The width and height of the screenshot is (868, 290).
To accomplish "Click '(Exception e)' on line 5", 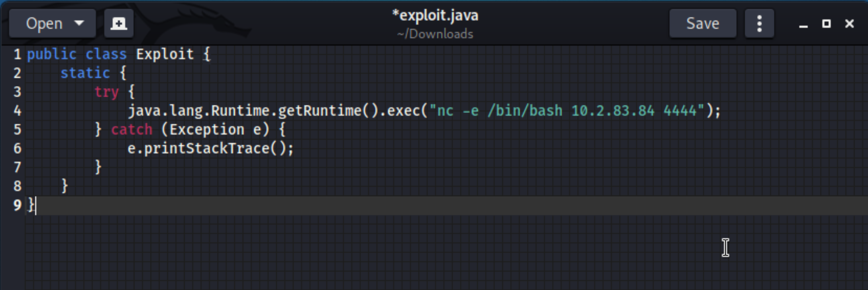I will pos(215,130).
